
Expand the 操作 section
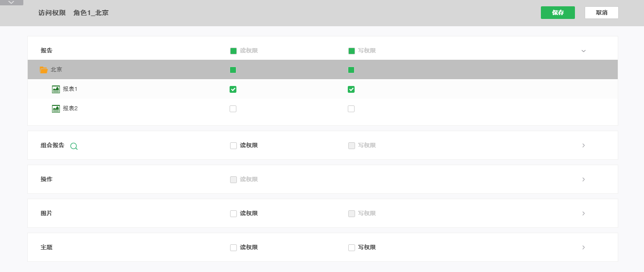(x=583, y=179)
